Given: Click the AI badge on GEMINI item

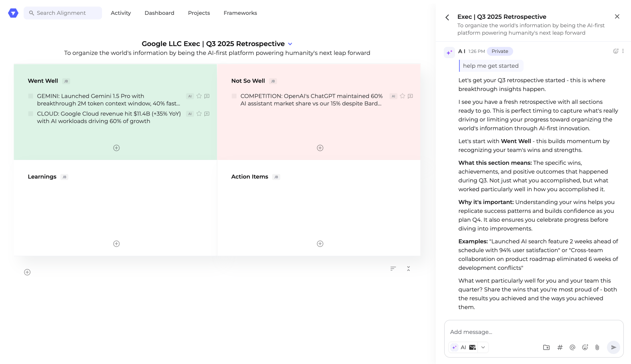Looking at the screenshot, I should pyautogui.click(x=190, y=96).
